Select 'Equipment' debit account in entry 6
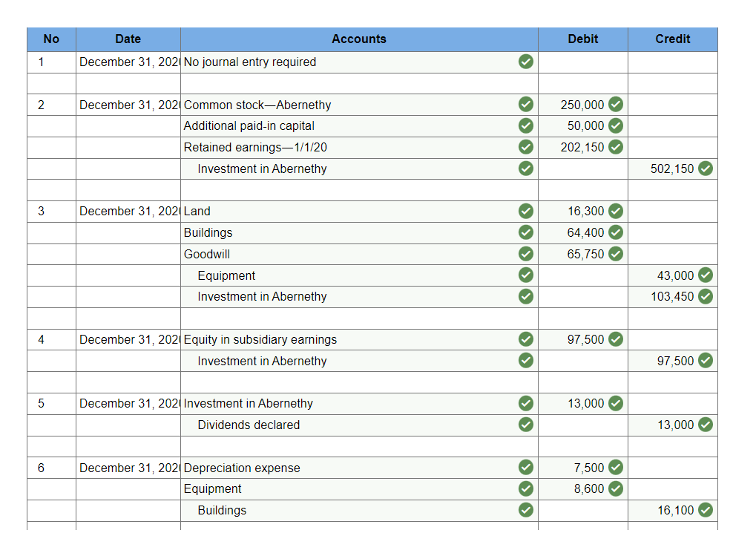 (x=212, y=488)
